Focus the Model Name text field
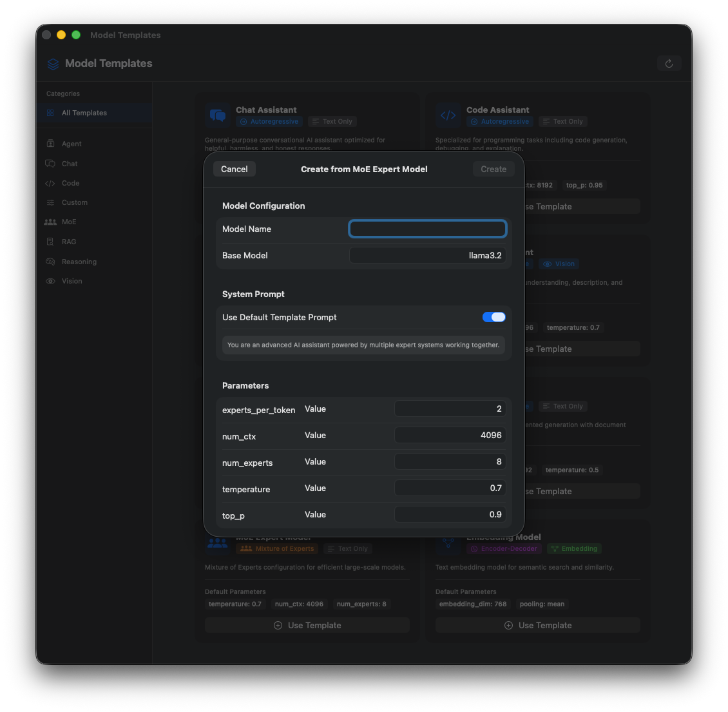The width and height of the screenshot is (728, 712). (427, 229)
